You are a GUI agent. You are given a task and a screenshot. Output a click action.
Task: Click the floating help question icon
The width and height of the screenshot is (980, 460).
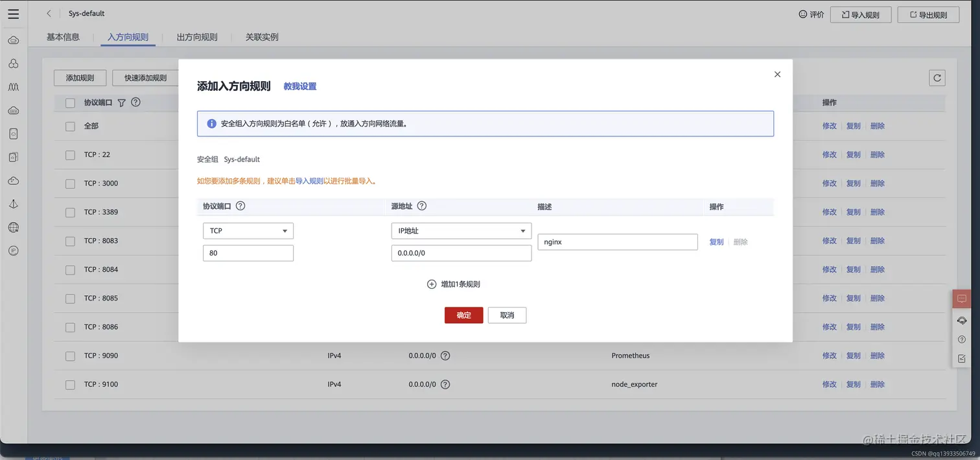pyautogui.click(x=962, y=339)
